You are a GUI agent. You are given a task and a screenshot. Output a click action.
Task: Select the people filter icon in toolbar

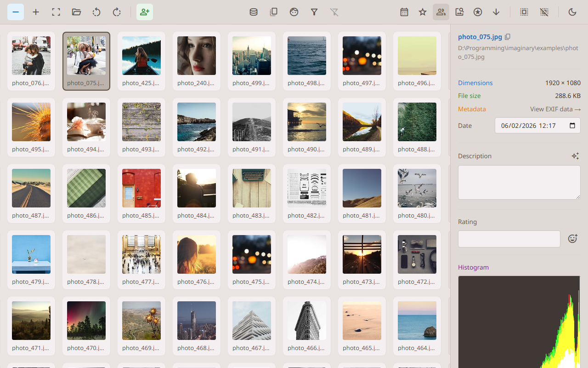pyautogui.click(x=441, y=12)
